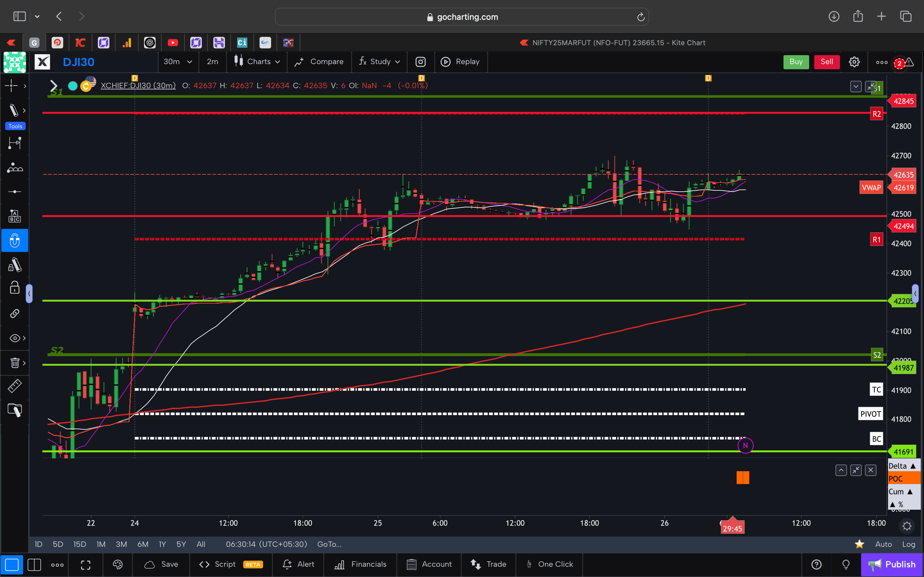The width and height of the screenshot is (924, 577).
Task: Take a chart snapshot with the camera icon
Action: [x=420, y=62]
